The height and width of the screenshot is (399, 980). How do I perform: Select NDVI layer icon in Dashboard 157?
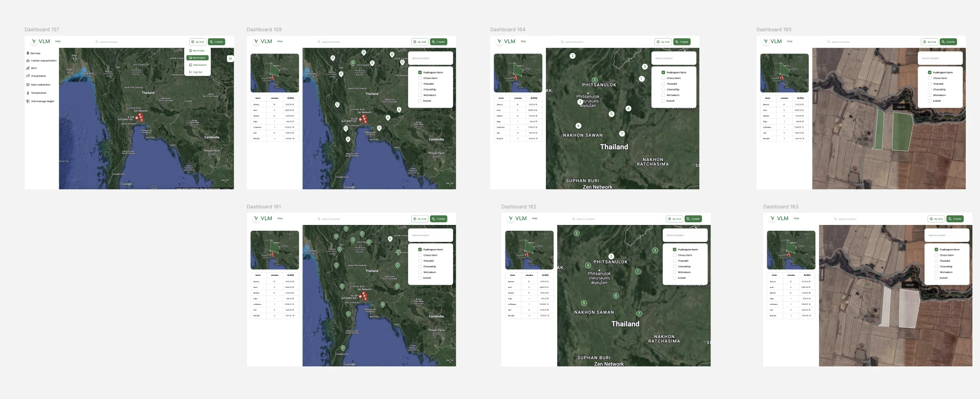(x=28, y=68)
